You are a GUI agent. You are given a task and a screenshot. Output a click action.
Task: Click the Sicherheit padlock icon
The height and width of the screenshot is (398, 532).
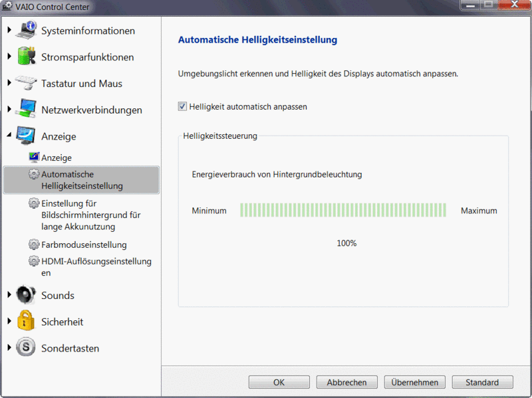click(x=26, y=320)
